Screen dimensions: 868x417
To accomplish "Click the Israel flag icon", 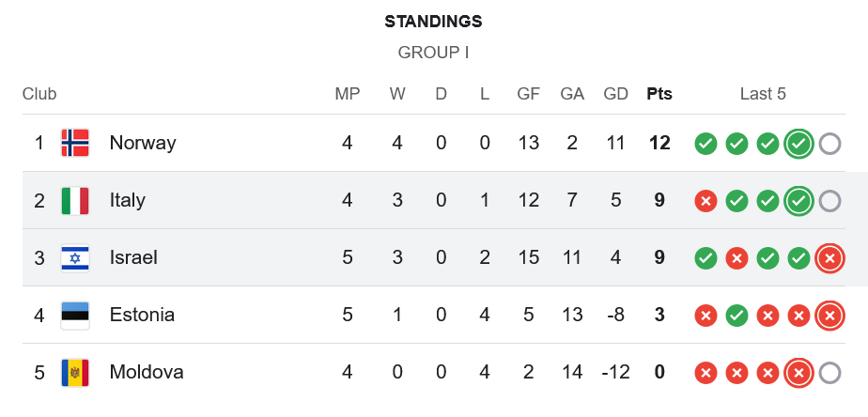I will point(75,257).
